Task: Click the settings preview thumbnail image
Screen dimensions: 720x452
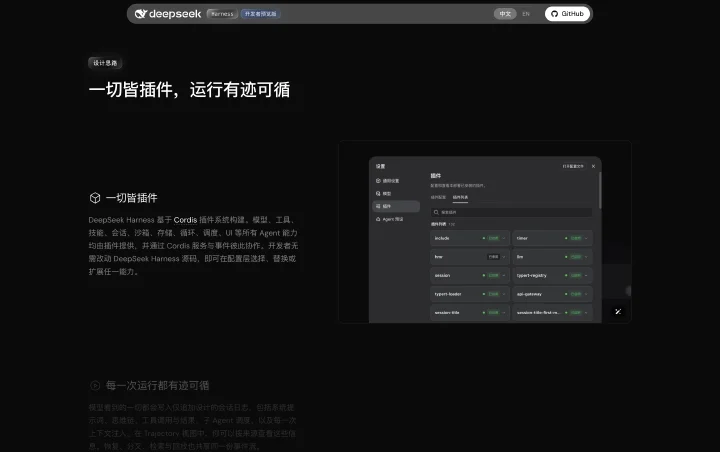Action: [485, 232]
